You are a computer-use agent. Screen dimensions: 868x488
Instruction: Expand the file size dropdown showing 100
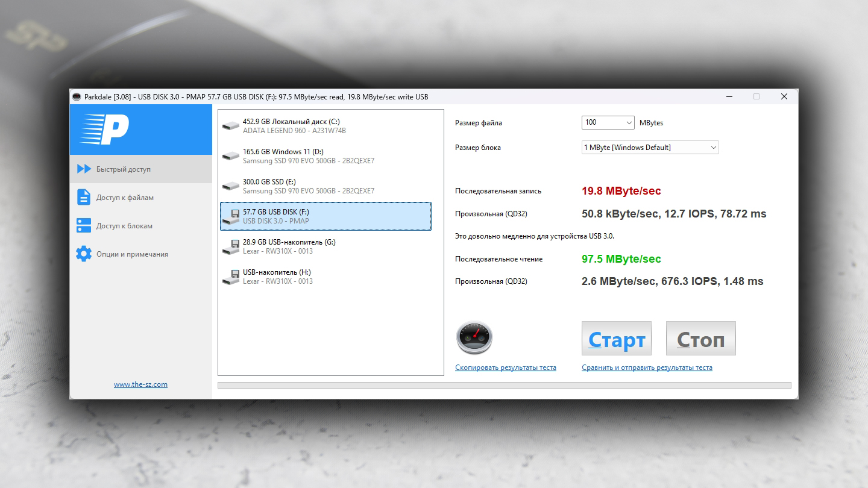[x=608, y=122]
